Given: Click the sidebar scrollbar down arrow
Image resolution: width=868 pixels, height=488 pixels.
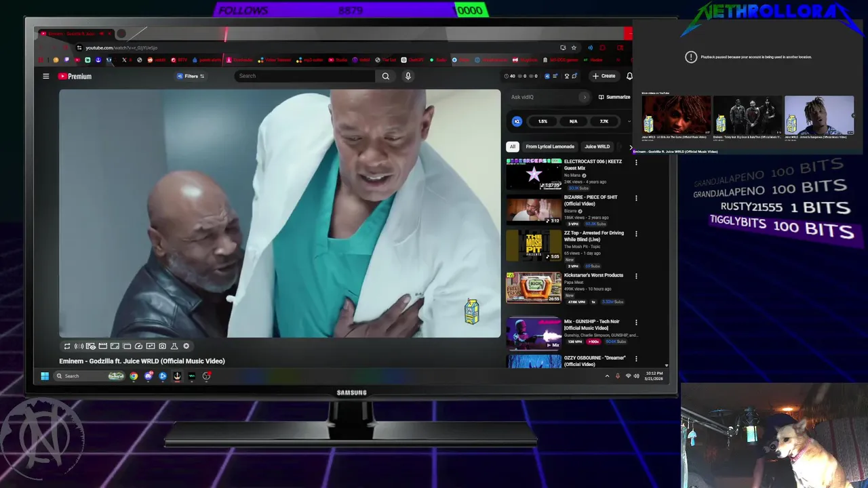Looking at the screenshot, I should point(667,365).
